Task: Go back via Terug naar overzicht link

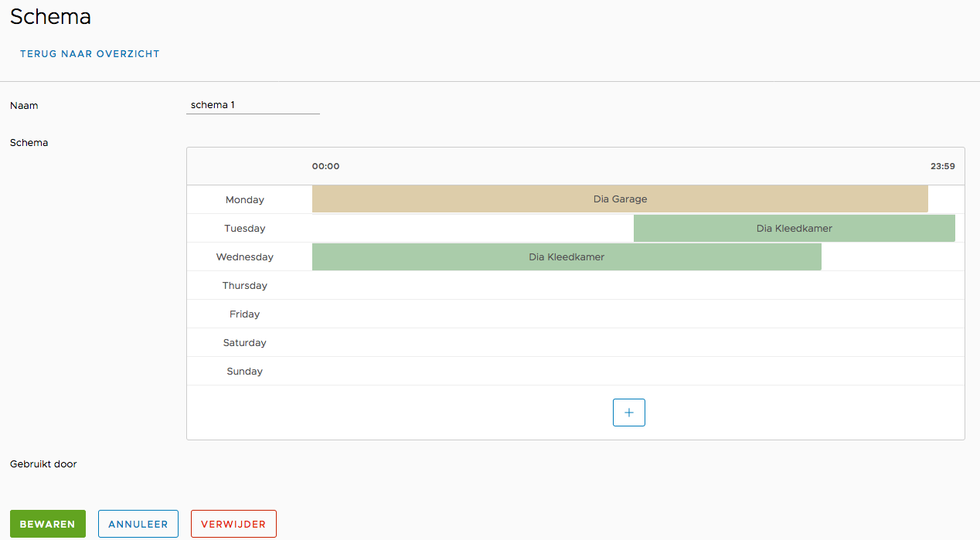Action: coord(90,54)
